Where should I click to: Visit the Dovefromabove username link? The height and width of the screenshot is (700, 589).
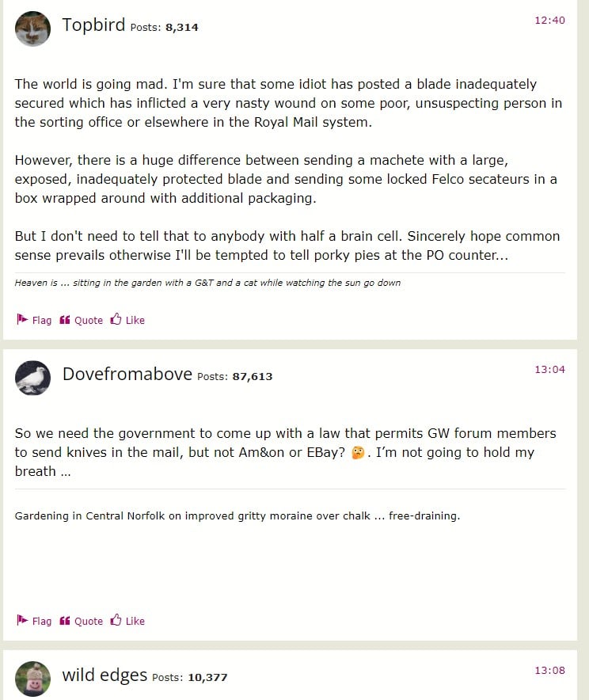pos(127,374)
